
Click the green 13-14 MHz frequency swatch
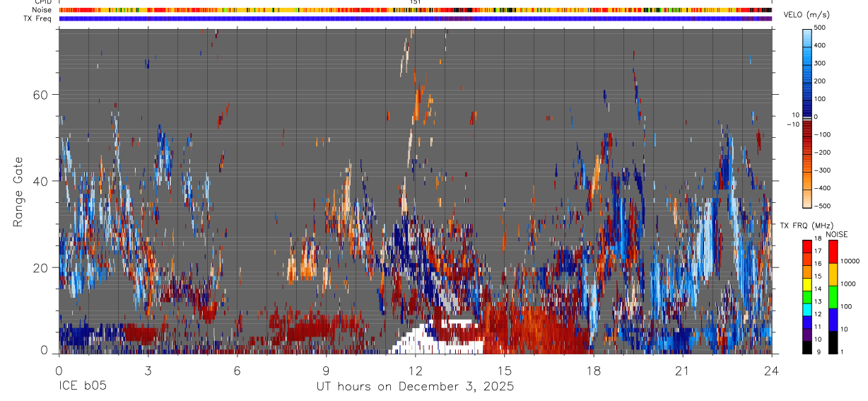[807, 296]
